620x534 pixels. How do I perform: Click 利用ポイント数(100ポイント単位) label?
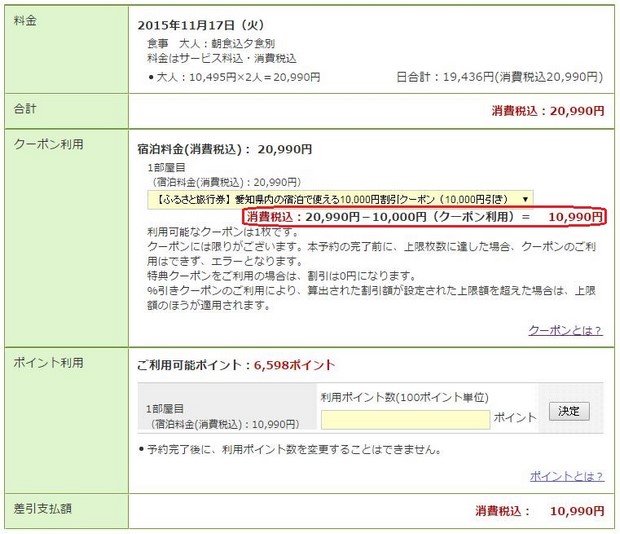[x=405, y=397]
